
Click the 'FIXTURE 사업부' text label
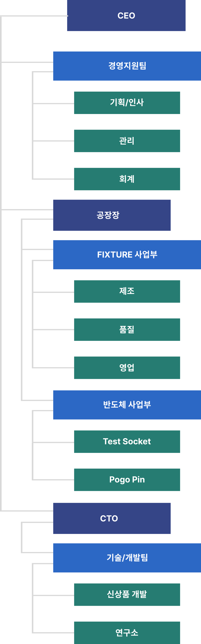coord(127,255)
